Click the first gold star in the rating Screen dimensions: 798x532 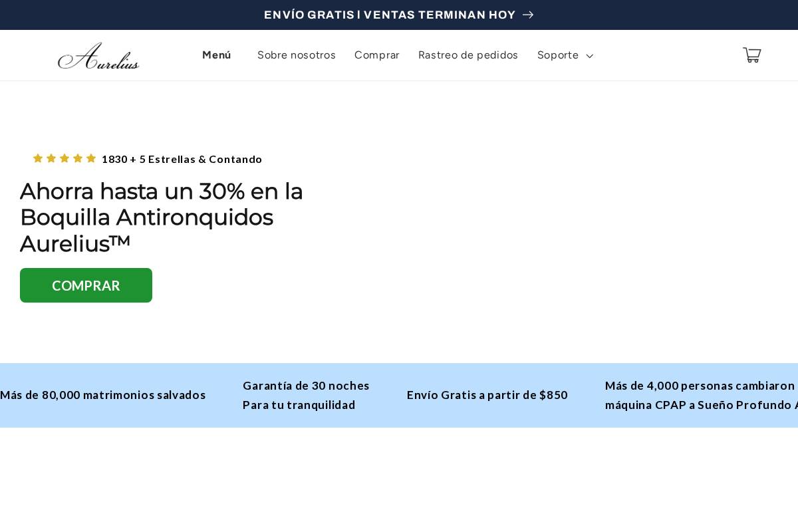[38, 158]
